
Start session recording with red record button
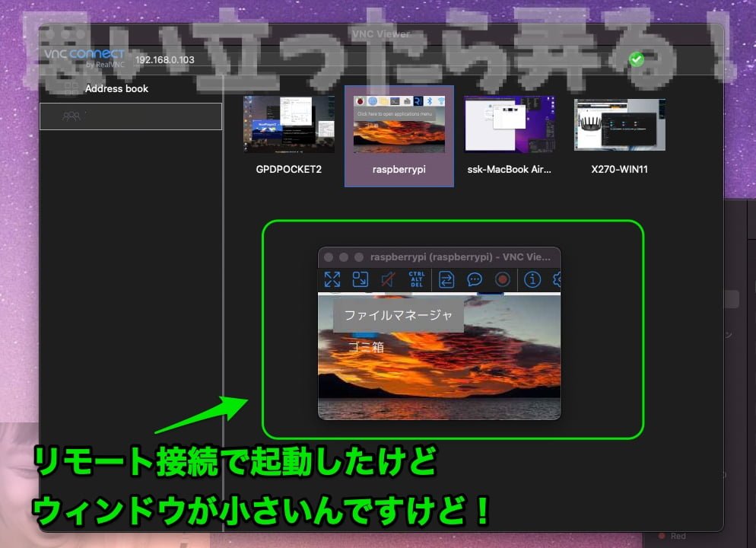[502, 279]
